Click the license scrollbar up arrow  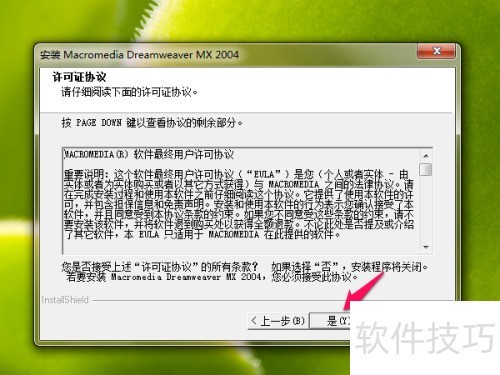click(426, 156)
